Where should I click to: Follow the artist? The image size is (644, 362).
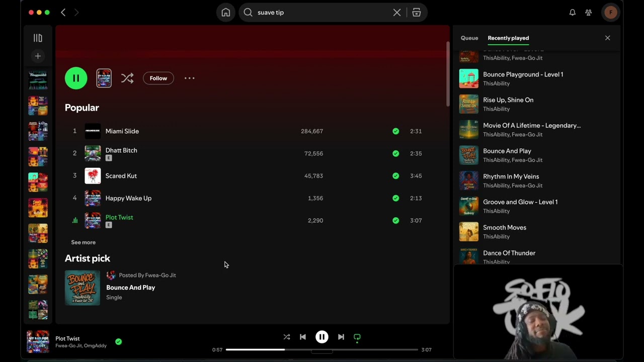[x=158, y=78]
